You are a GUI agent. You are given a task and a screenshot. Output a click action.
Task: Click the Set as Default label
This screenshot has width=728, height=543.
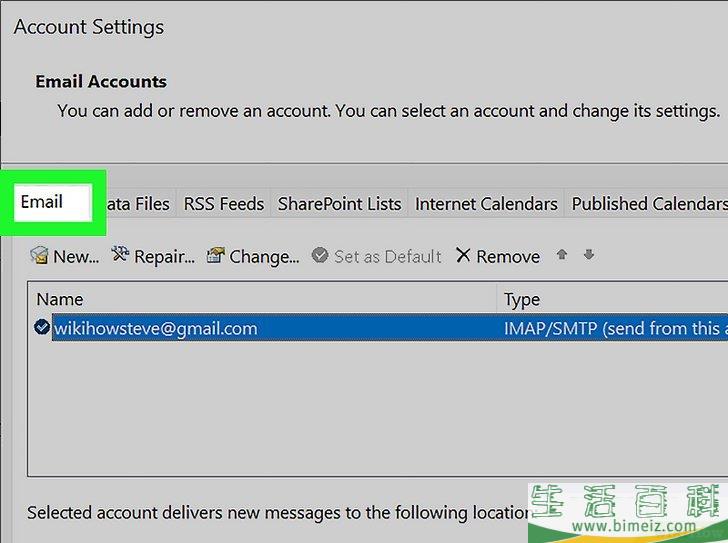(388, 257)
